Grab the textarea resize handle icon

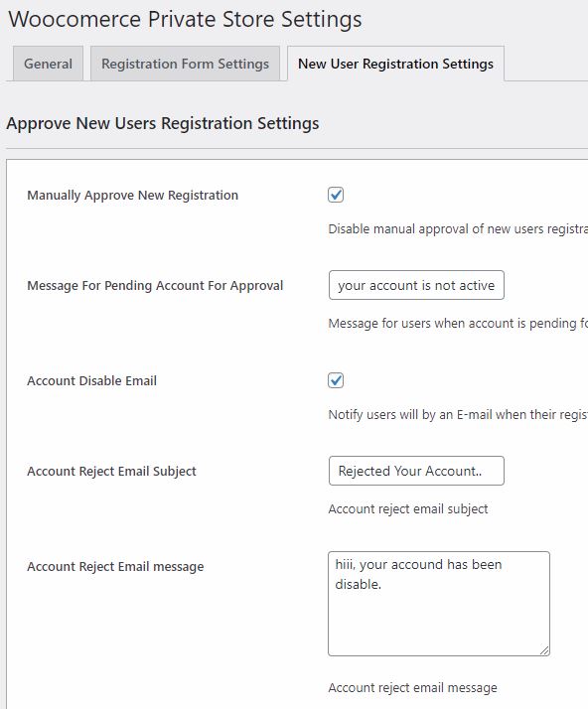[544, 650]
